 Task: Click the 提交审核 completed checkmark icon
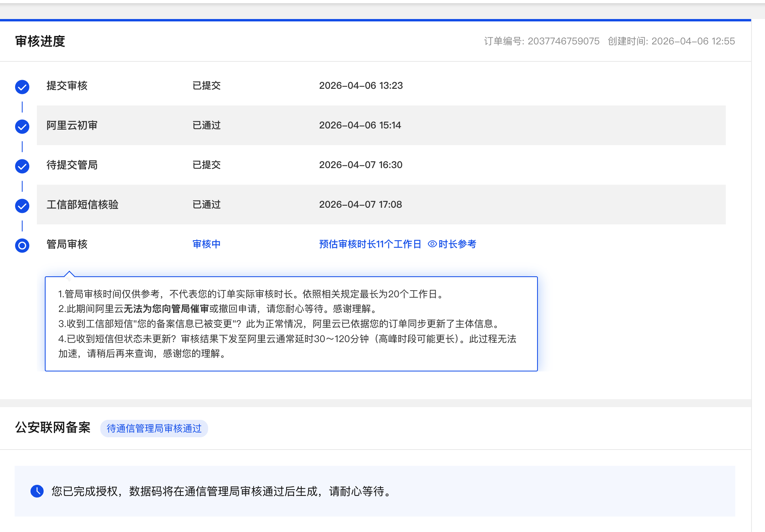point(22,87)
